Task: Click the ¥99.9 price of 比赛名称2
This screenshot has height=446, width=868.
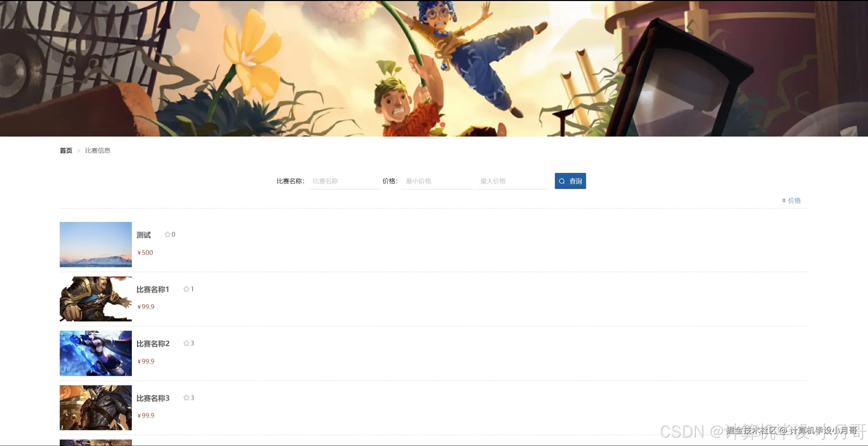Action: coord(146,361)
